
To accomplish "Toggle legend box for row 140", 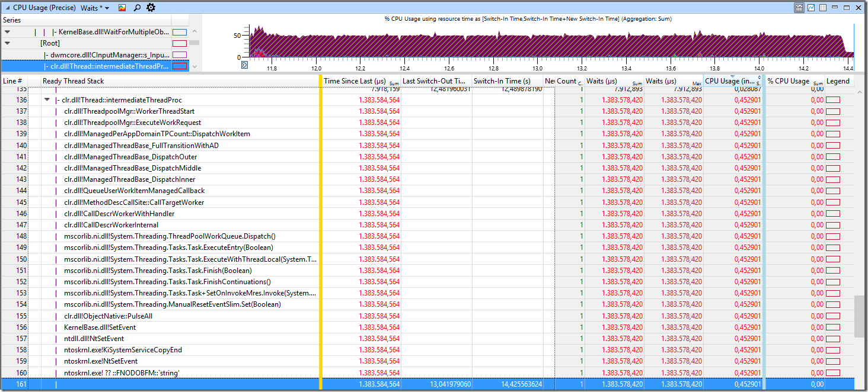I will click(x=833, y=146).
